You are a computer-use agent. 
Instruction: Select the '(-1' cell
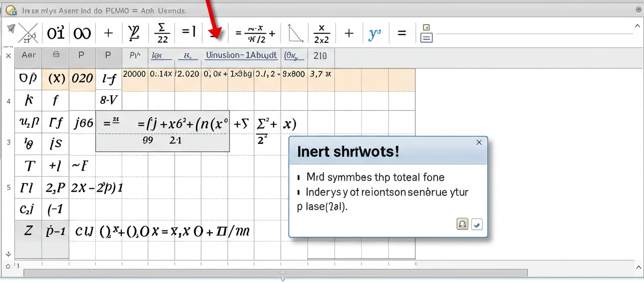pos(55,210)
